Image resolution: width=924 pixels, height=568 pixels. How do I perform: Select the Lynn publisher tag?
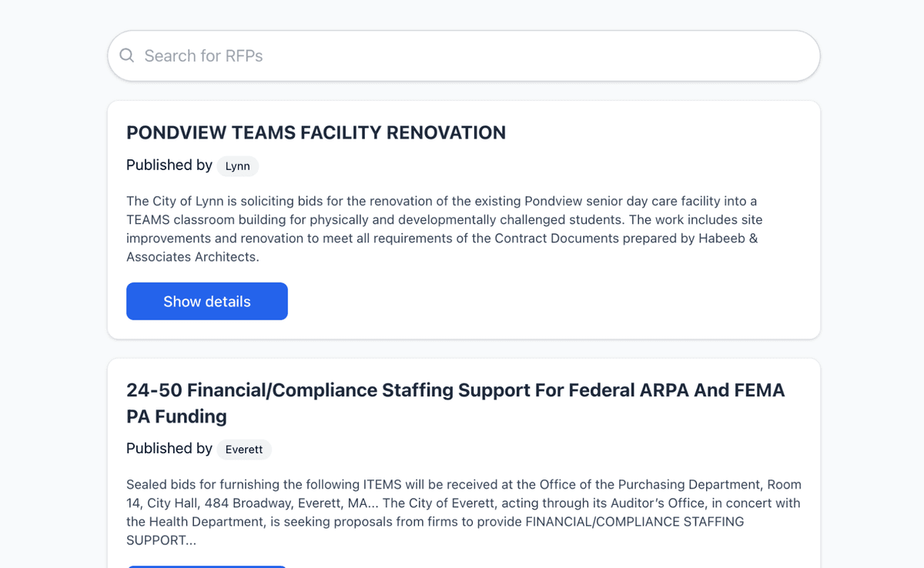[237, 166]
